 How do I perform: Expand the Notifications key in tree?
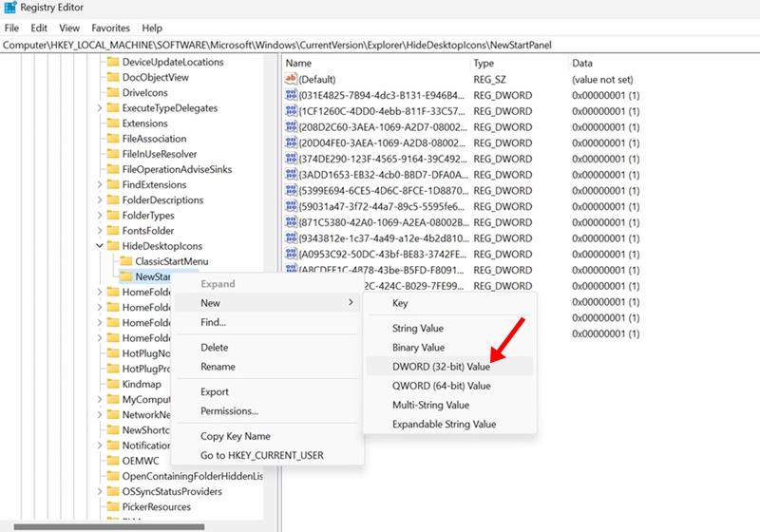point(100,446)
